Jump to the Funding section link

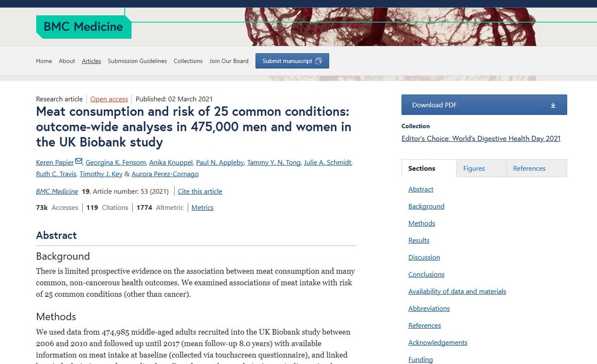(421, 360)
